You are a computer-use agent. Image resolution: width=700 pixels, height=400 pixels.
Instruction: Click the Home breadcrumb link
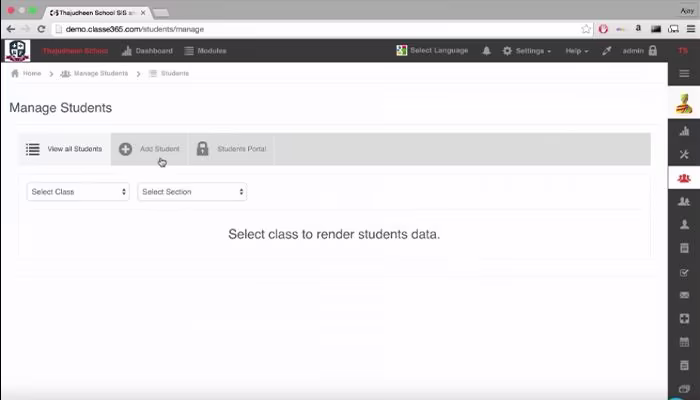[x=26, y=73]
